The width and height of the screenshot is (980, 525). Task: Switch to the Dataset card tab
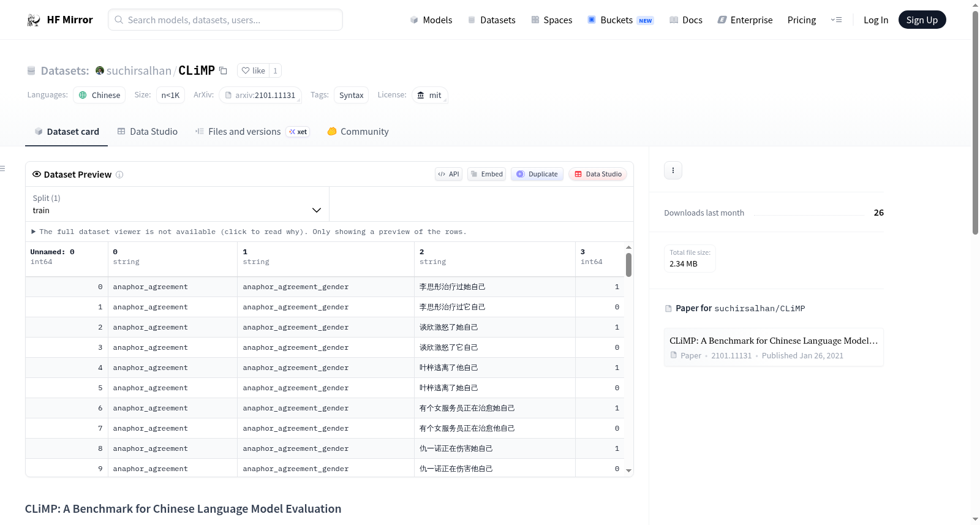67,132
